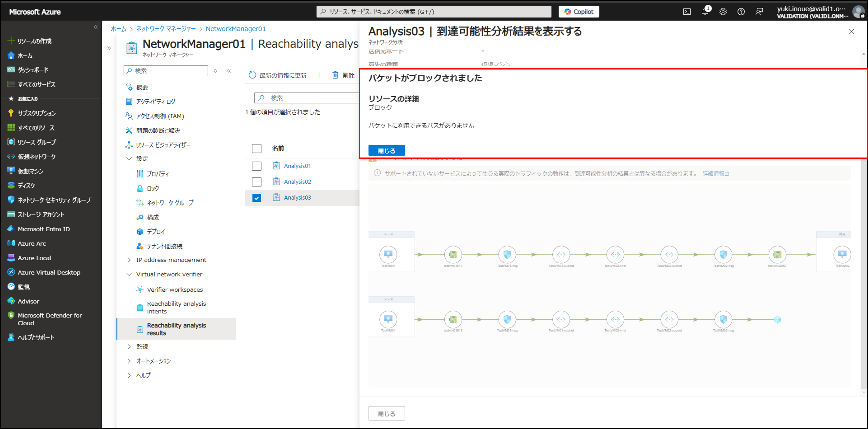Screen dimensions: 868x429
Task: Open サブスクリプション key icon item
Action: (32, 113)
